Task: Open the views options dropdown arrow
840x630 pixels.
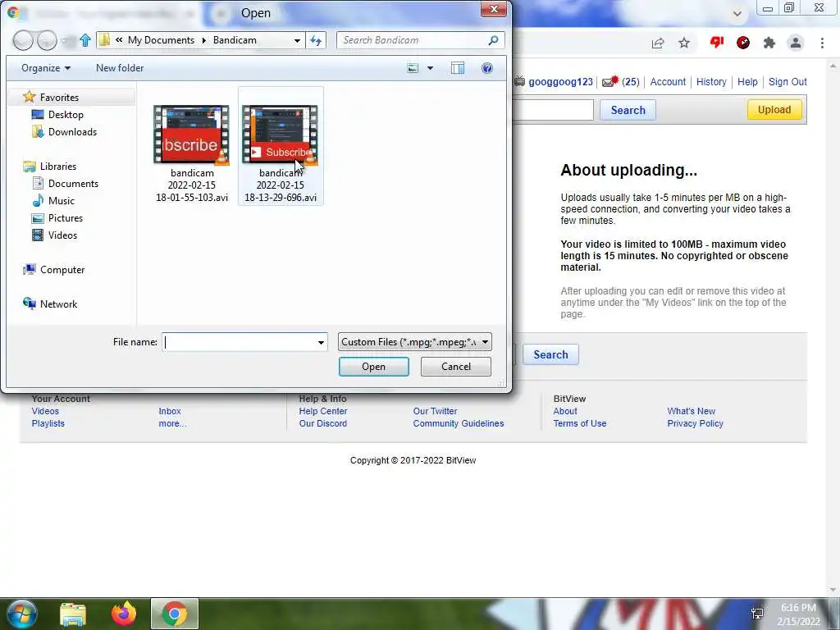Action: pyautogui.click(x=430, y=68)
